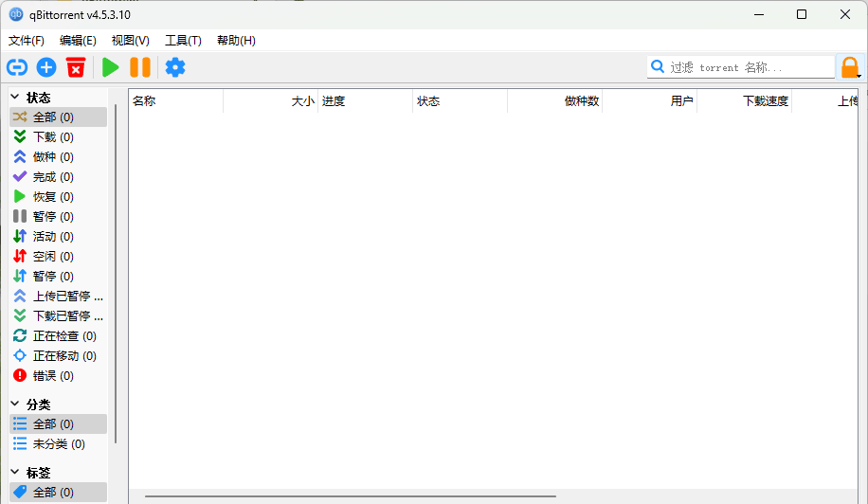The image size is (868, 504).
Task: Sort by the 做种数 column header
Action: point(554,101)
